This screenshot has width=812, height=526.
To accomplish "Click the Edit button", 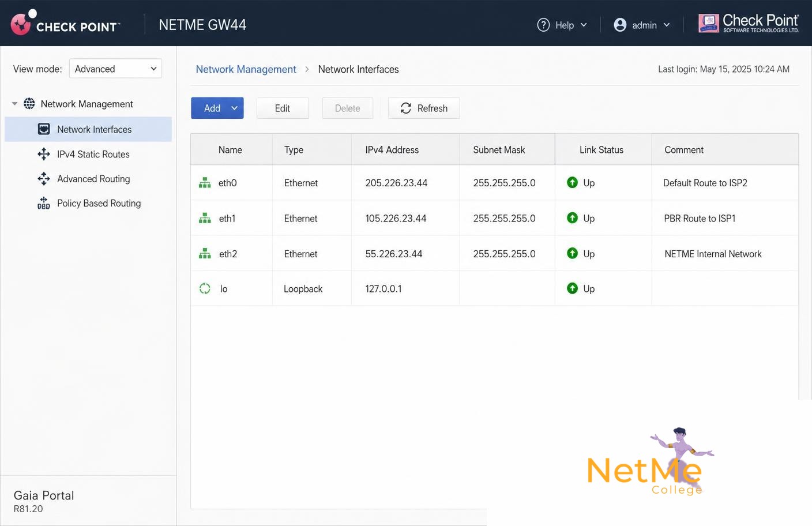I will click(x=283, y=108).
